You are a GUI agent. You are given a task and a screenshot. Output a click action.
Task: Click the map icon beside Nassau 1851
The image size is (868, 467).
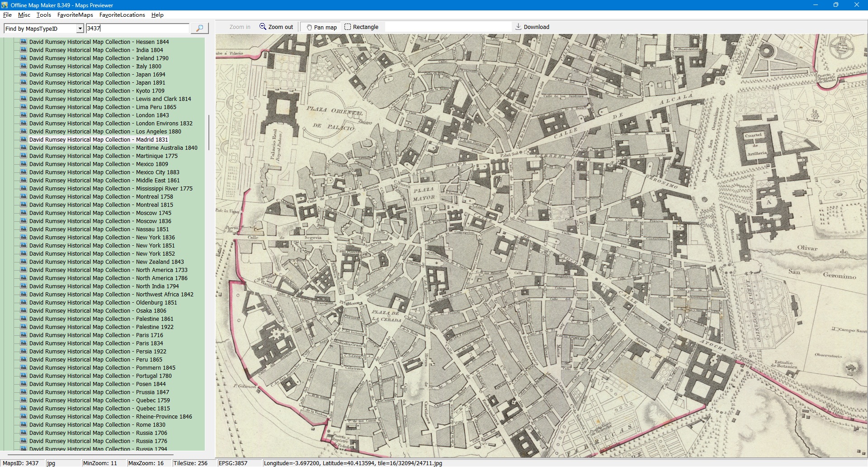point(24,229)
